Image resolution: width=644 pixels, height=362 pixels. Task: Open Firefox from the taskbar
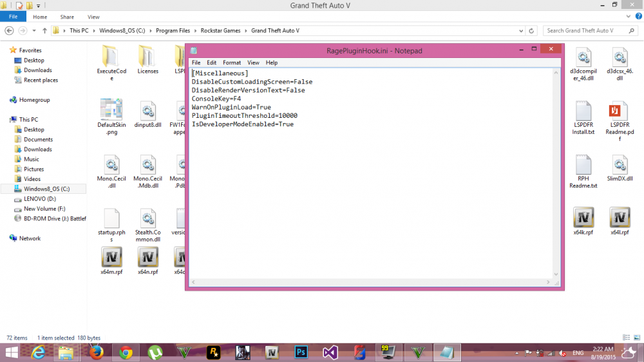pos(97,352)
